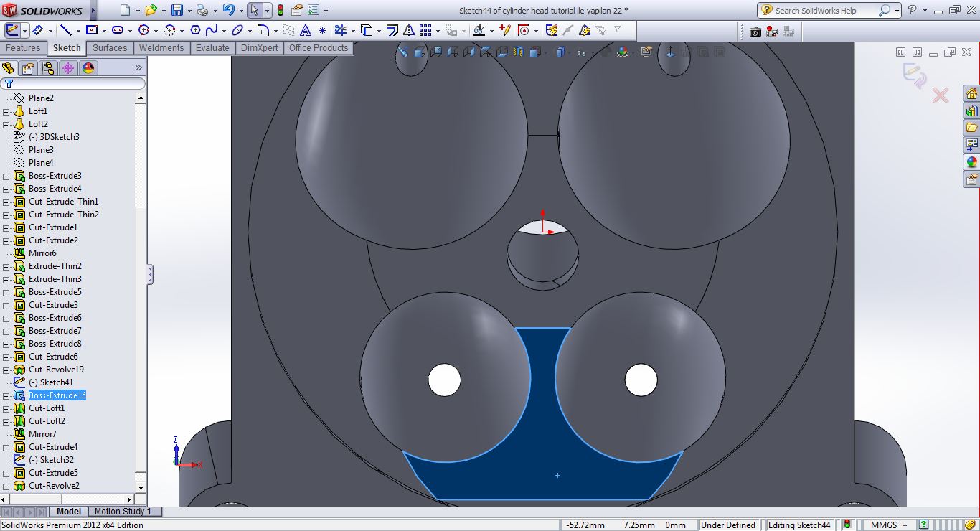Select Cut-Extrude-Thin1 in the feature tree

click(x=64, y=202)
